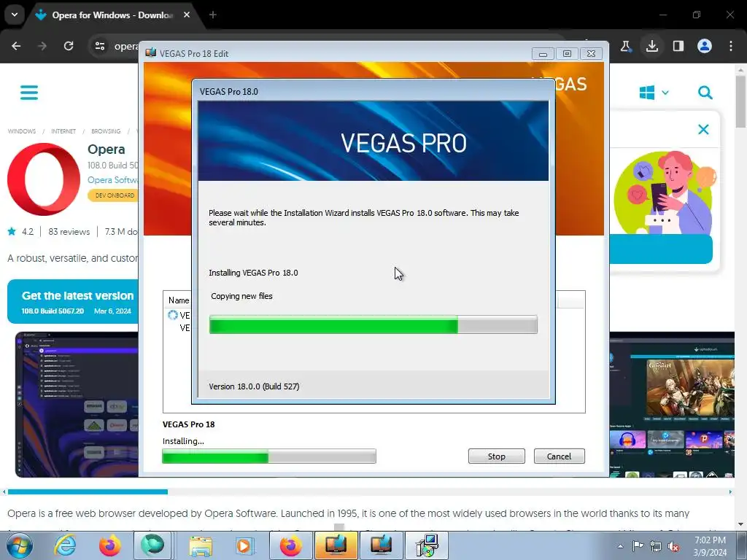Click the Installing... overall progress bar
The height and width of the screenshot is (560, 747).
269,456
